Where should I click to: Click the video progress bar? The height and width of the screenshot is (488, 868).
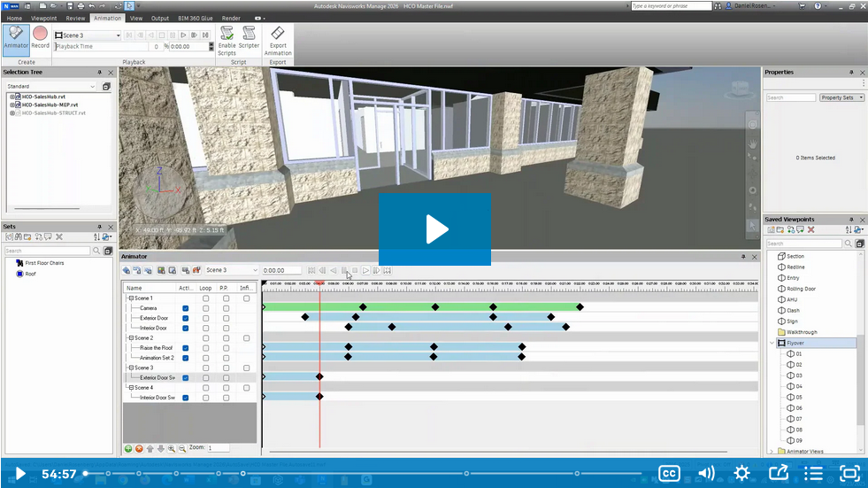pyautogui.click(x=354, y=474)
